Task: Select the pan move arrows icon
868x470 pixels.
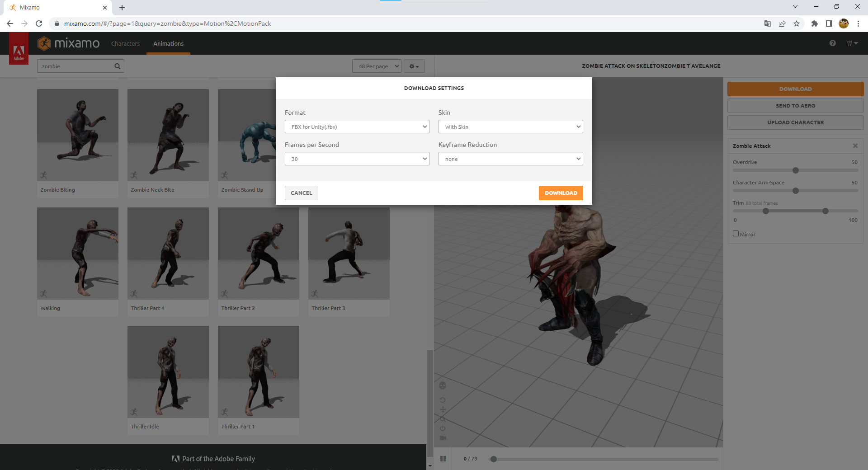Action: point(443,409)
